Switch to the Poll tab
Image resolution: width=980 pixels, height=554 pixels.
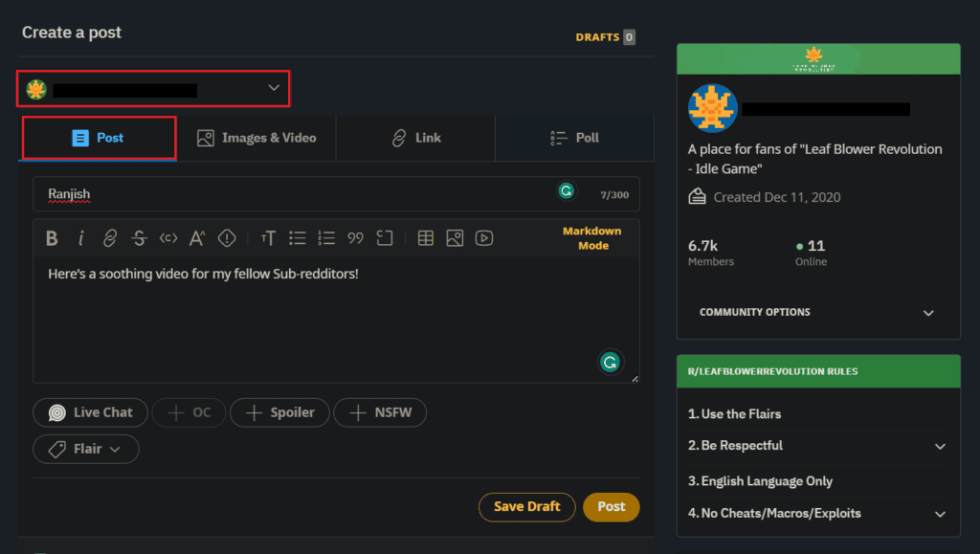coord(574,137)
